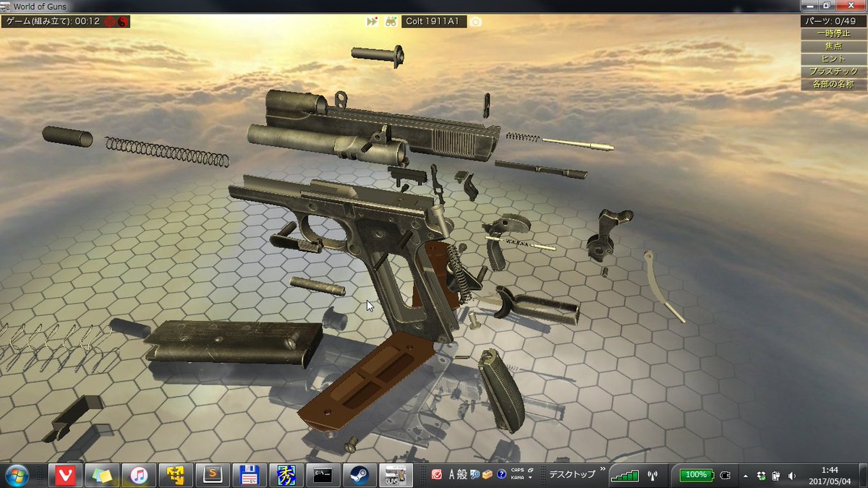Pause the game with 一時停止
This screenshot has width=868, height=488.
(x=833, y=34)
